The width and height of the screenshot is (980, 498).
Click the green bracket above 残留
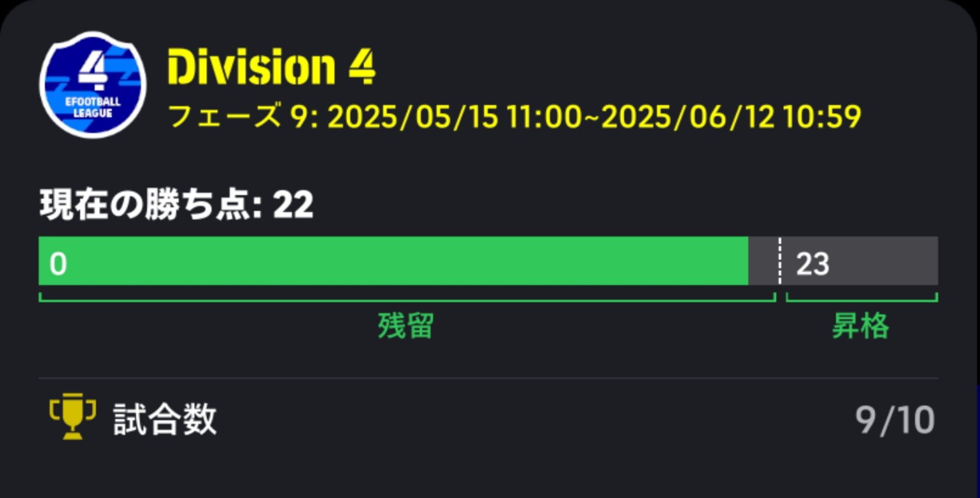pos(407,300)
